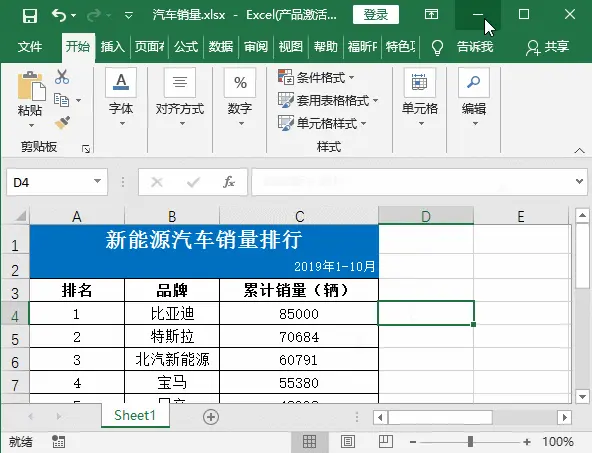Select cell containing 比亚迪
This screenshot has width=592, height=453.
click(172, 313)
